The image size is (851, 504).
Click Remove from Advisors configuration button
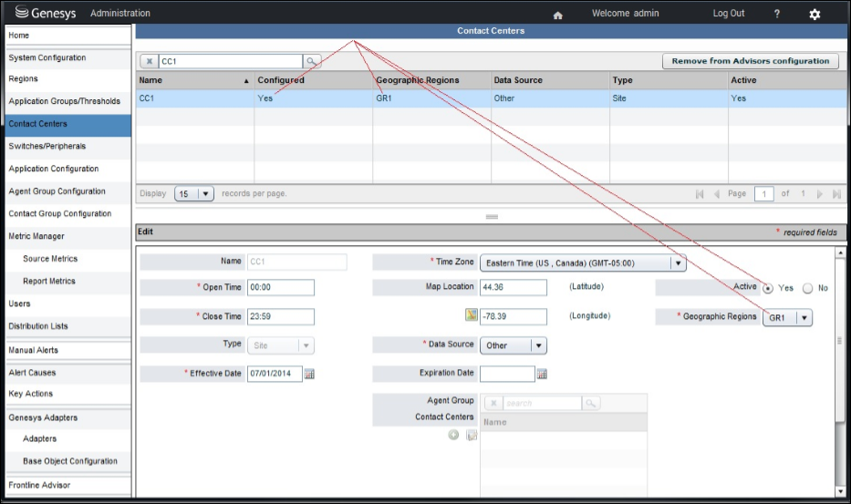(750, 61)
